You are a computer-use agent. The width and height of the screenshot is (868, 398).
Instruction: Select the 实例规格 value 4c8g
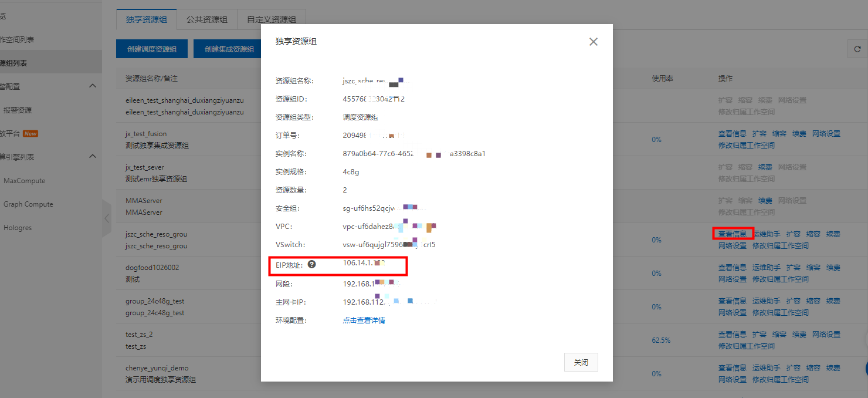[x=351, y=172]
